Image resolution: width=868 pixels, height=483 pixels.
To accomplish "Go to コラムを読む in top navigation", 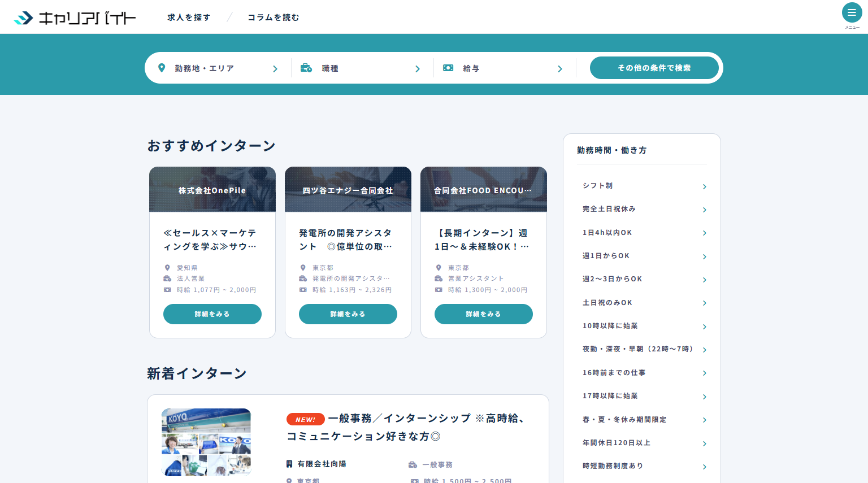I will click(274, 18).
